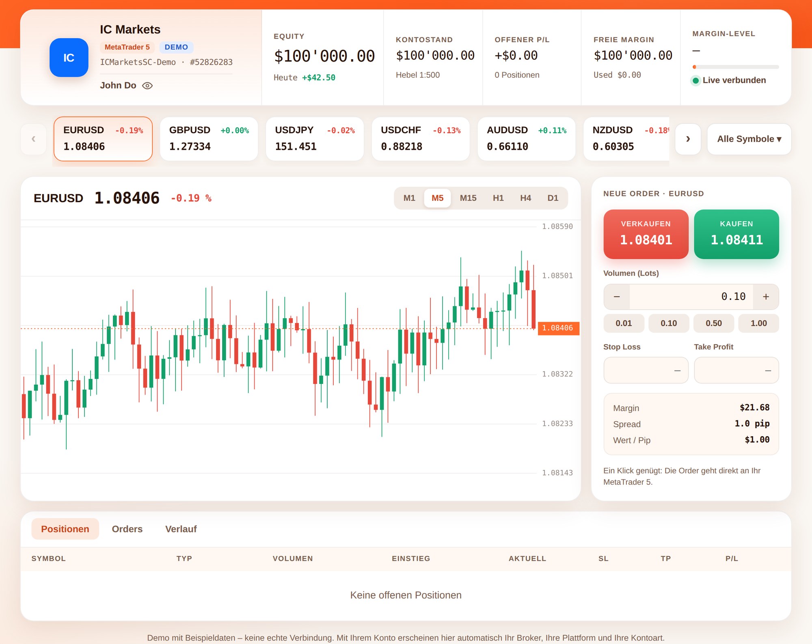812x644 pixels.
Task: Click the Hebel 1:500 text
Action: click(418, 75)
